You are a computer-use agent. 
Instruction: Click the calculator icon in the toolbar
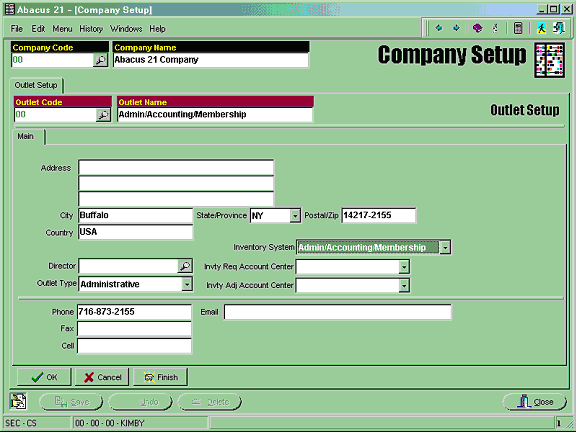(x=518, y=28)
